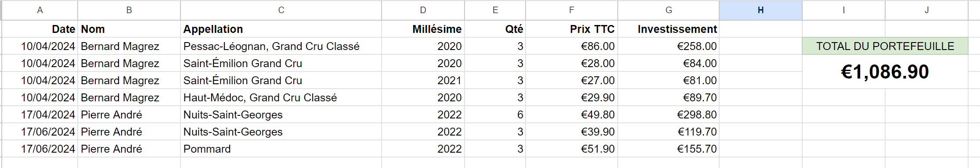This screenshot has height=168, width=980.
Task: Select column G header
Action: tap(668, 10)
